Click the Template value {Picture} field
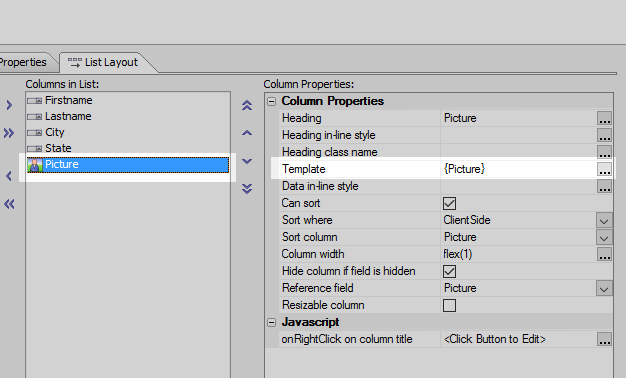Viewport: 626px width, 378px height. click(518, 169)
